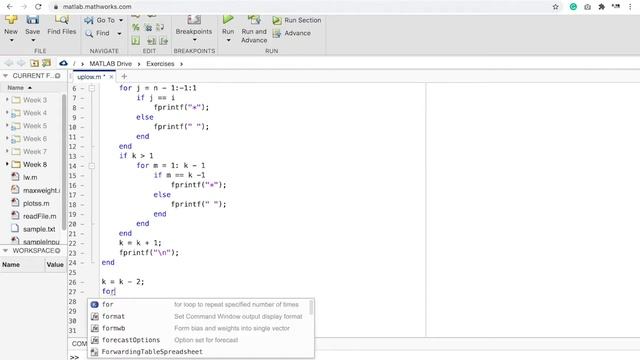Image resolution: width=640 pixels, height=360 pixels.
Task: Expand the Week 3 folder
Action: click(7, 100)
